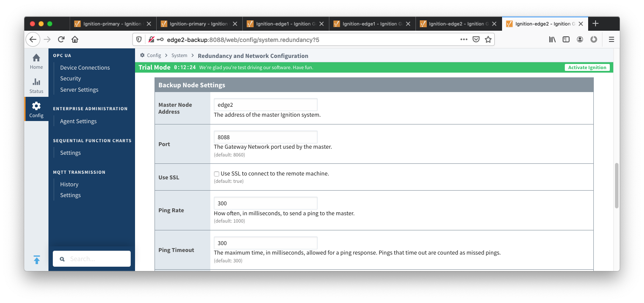Image resolution: width=644 pixels, height=303 pixels.
Task: Bookmark this page with the star icon
Action: point(488,39)
